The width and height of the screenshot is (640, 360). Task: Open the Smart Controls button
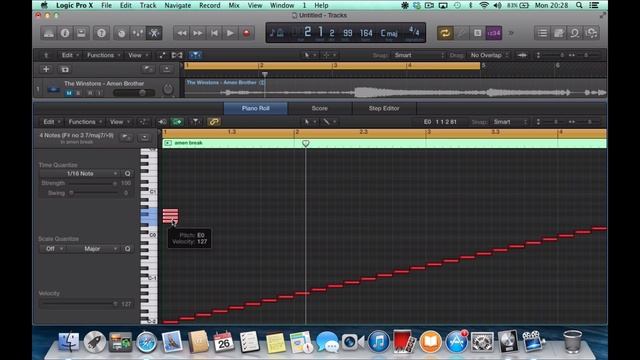pos(121,33)
